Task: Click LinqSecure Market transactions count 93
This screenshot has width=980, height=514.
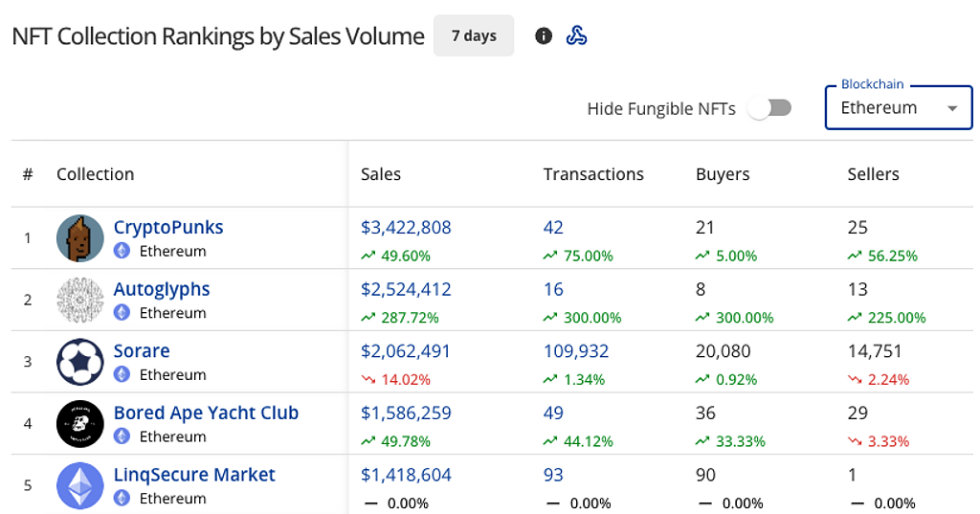Action: coord(553,475)
